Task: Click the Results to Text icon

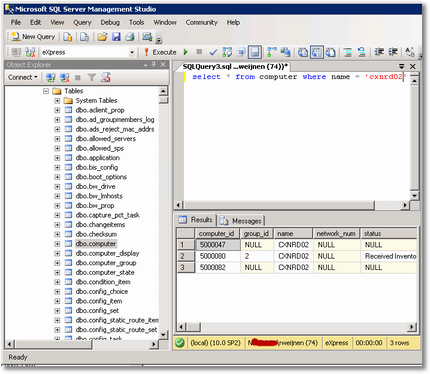Action: (x=303, y=52)
